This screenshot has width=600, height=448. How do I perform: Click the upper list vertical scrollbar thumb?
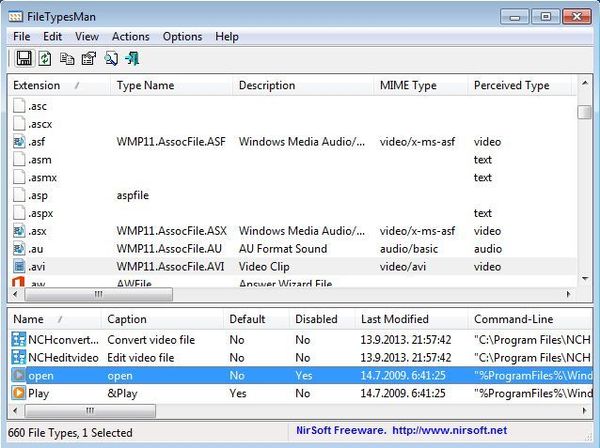[584, 112]
